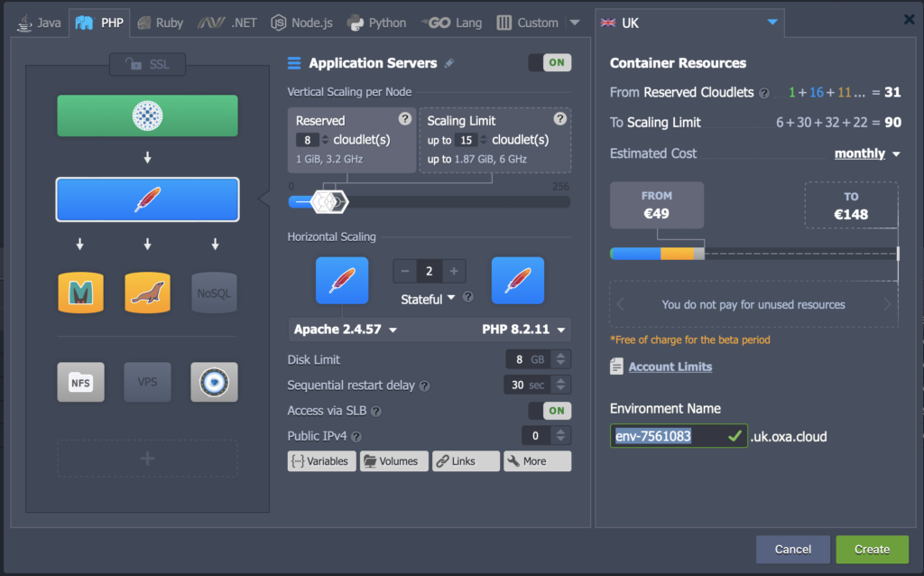Open the Account Limits link
Viewport: 924px width, 576px height.
point(670,367)
